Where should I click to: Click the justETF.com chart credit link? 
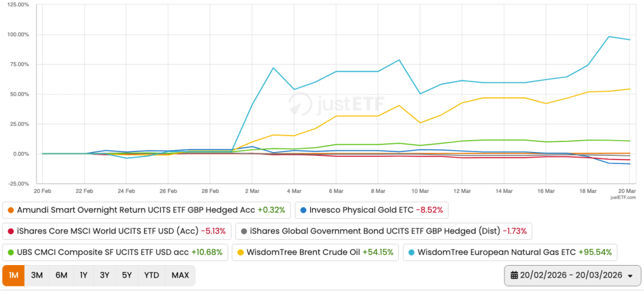coord(623,197)
